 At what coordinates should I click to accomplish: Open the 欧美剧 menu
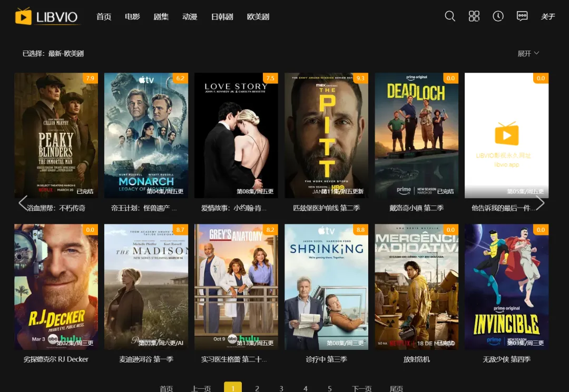coord(258,17)
